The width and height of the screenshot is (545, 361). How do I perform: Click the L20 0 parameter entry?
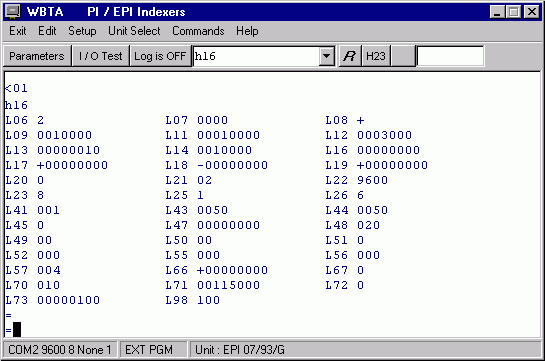point(24,180)
